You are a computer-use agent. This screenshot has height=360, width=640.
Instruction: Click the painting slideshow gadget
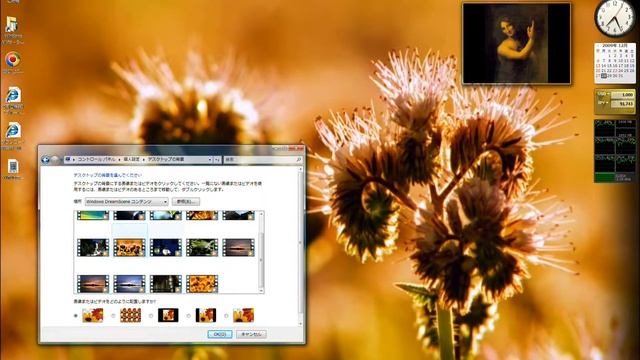coord(516,44)
